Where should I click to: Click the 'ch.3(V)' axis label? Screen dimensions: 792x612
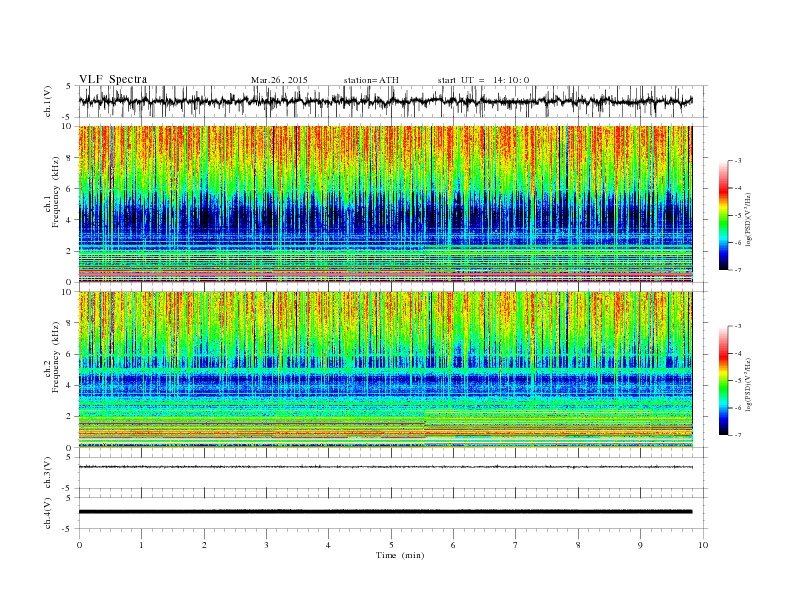point(48,473)
